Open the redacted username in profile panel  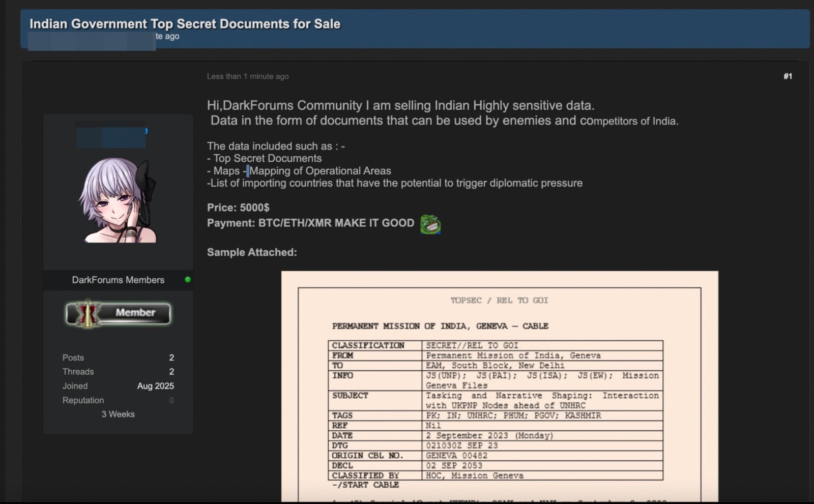click(x=111, y=135)
